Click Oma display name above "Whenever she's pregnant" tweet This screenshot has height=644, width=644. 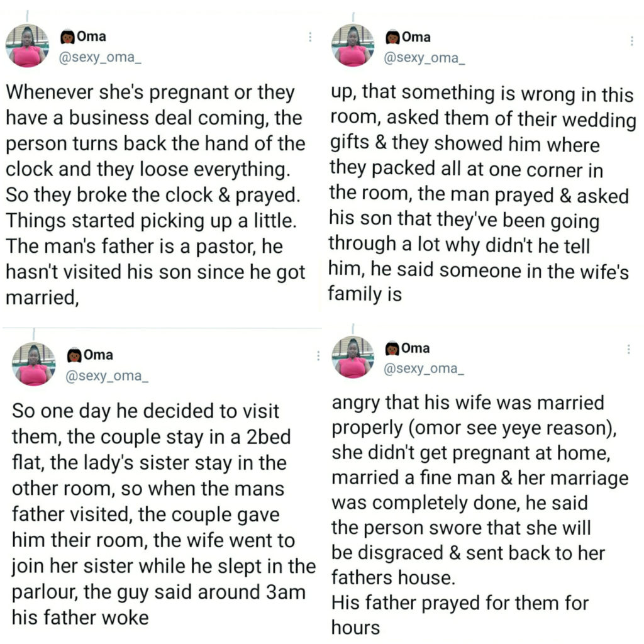coord(91,37)
